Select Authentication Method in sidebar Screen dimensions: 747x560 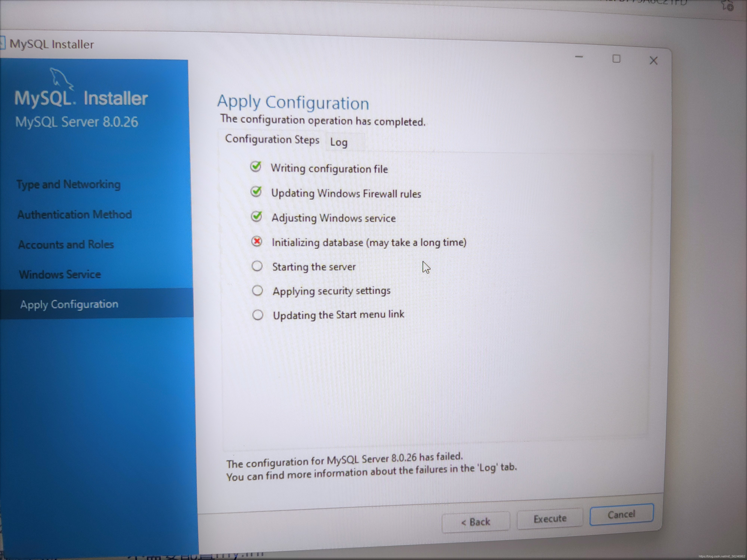(75, 214)
